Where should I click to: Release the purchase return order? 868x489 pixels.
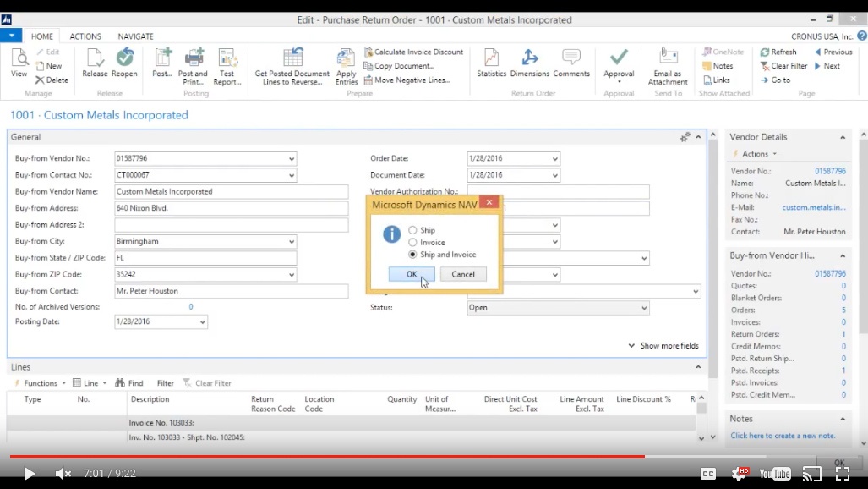[95, 63]
